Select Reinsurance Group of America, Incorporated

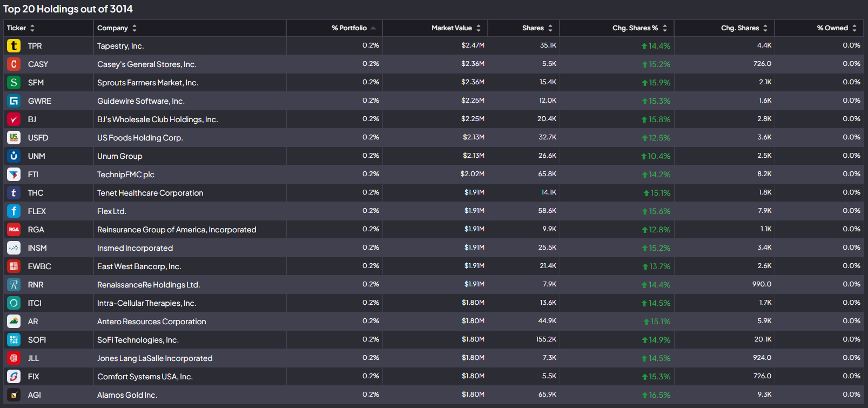pos(177,230)
